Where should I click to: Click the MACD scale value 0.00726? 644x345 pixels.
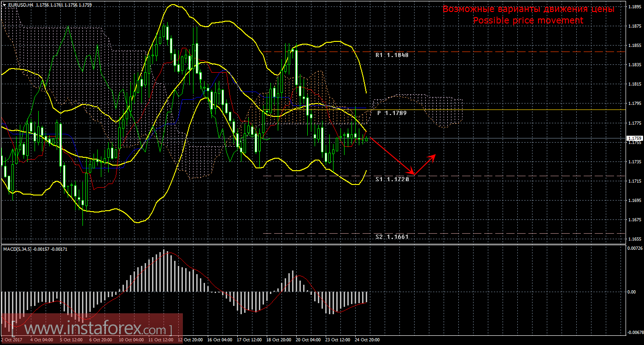tap(634, 248)
